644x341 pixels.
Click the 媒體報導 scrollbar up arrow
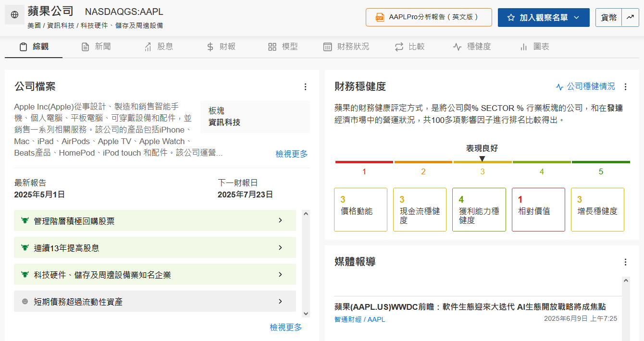pos(626,280)
